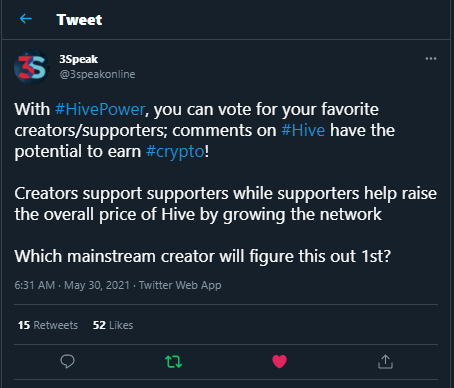The width and height of the screenshot is (454, 388).
Task: Select the tweet's first paragraph text
Action: [205, 131]
